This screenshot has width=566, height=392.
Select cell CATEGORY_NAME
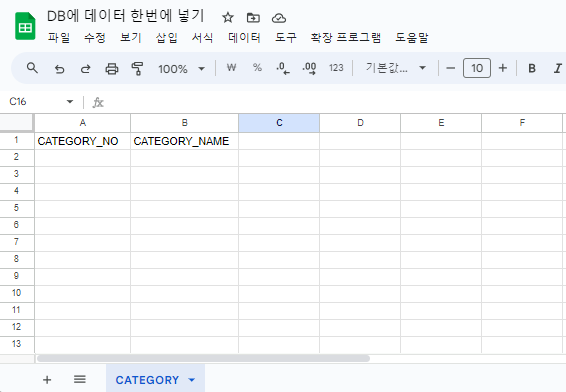click(184, 141)
